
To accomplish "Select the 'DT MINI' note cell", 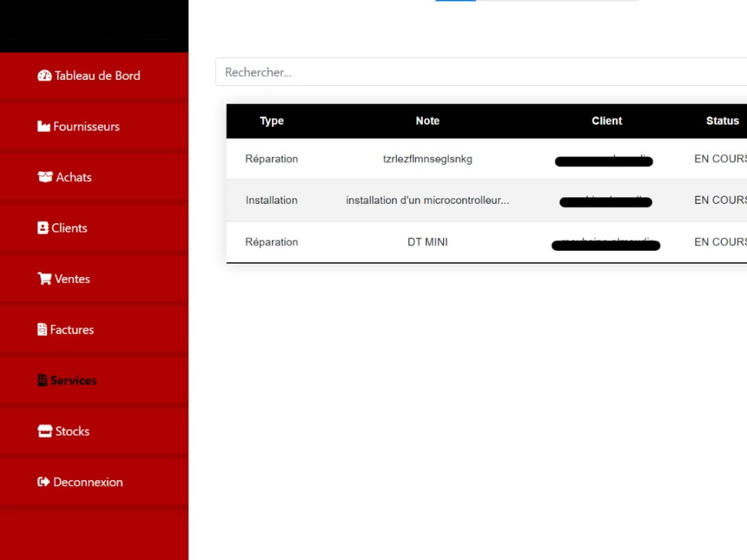I will pos(427,242).
